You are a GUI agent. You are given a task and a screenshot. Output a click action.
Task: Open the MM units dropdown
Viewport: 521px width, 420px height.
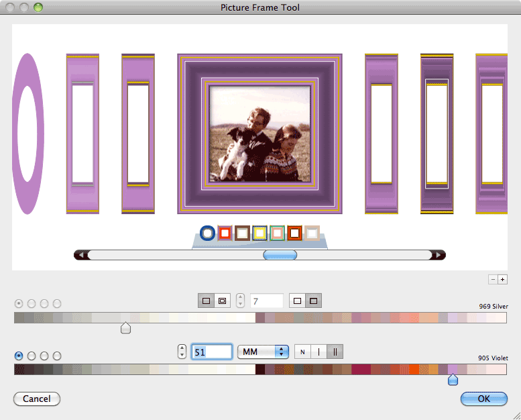(x=263, y=352)
